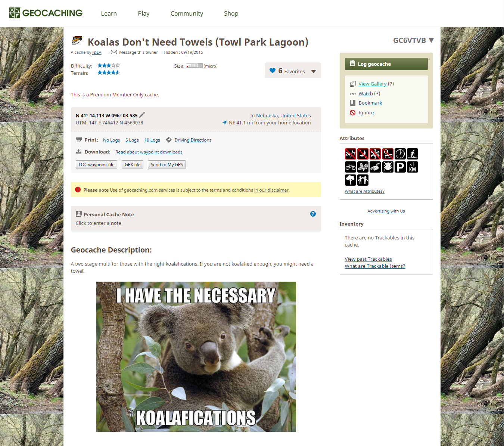Open the Shop menu

coord(231,13)
